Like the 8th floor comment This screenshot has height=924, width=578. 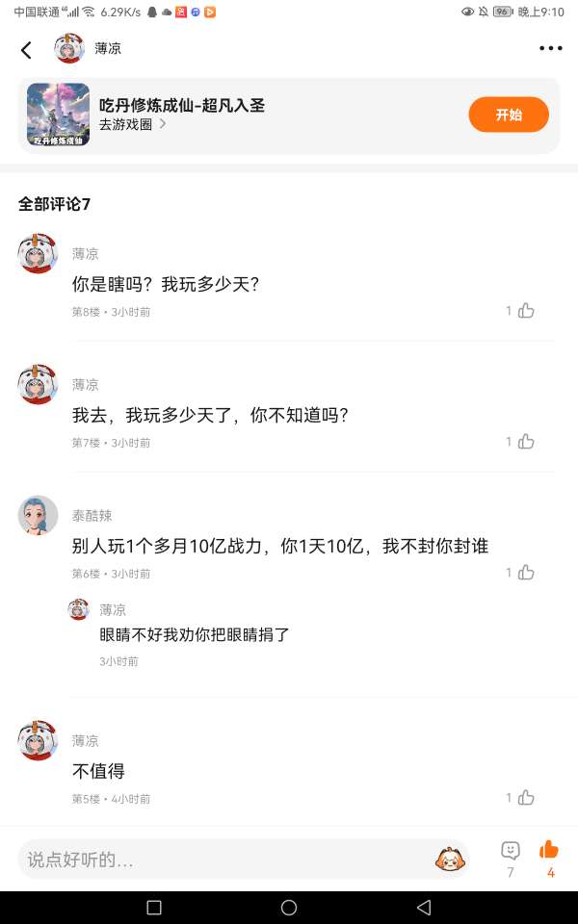pos(526,310)
